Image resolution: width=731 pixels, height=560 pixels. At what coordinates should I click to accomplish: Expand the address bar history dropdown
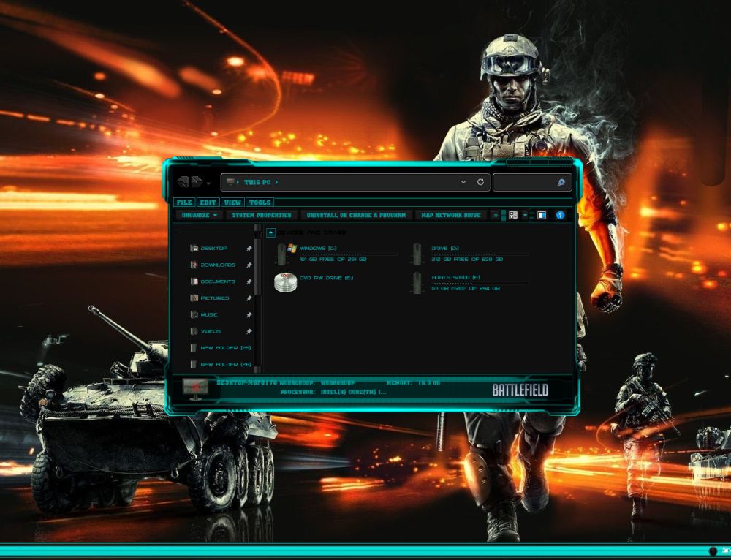coord(463,183)
